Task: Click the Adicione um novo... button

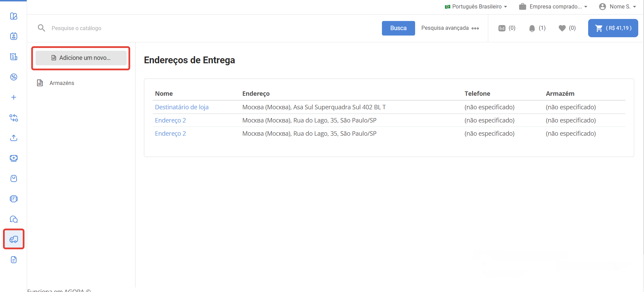Action: click(x=81, y=58)
